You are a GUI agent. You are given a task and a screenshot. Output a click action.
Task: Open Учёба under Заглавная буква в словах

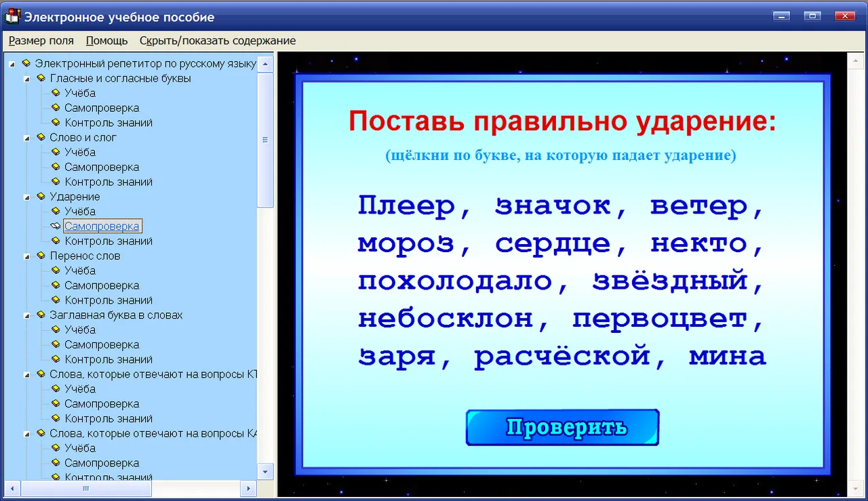coord(80,329)
